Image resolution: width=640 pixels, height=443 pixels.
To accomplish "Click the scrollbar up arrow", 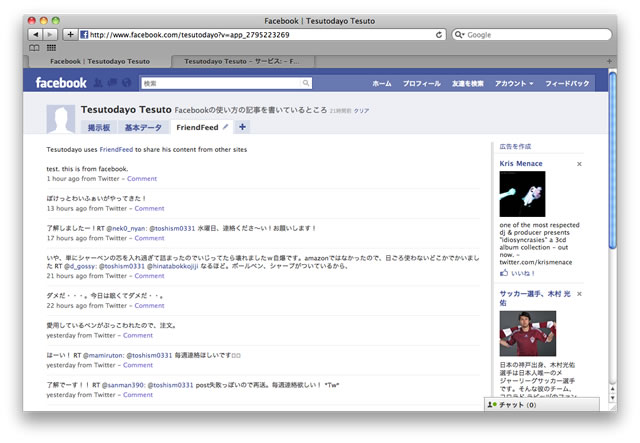I will (612, 389).
